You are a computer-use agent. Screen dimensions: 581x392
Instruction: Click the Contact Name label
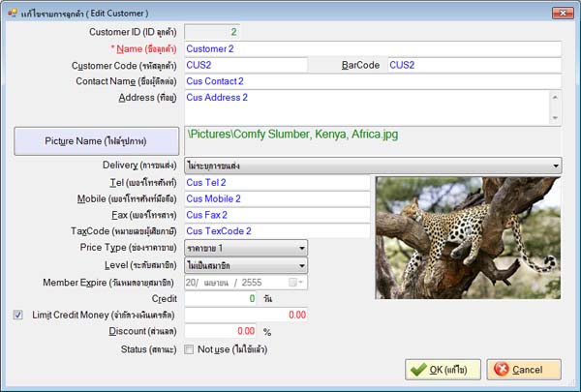tap(126, 81)
